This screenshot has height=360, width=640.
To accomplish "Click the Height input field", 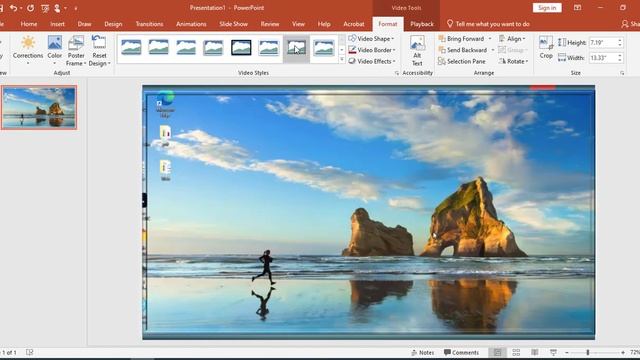I will [x=603, y=42].
